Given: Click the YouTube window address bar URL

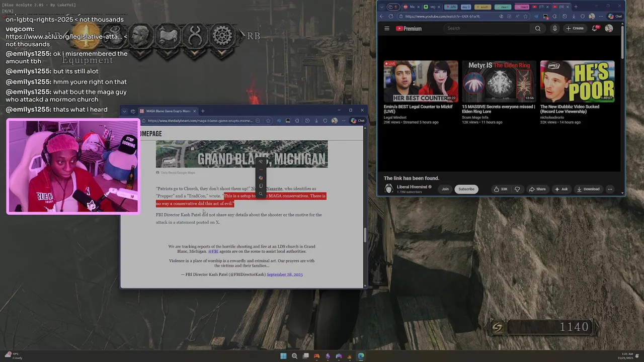Looking at the screenshot, I should 442,16.
